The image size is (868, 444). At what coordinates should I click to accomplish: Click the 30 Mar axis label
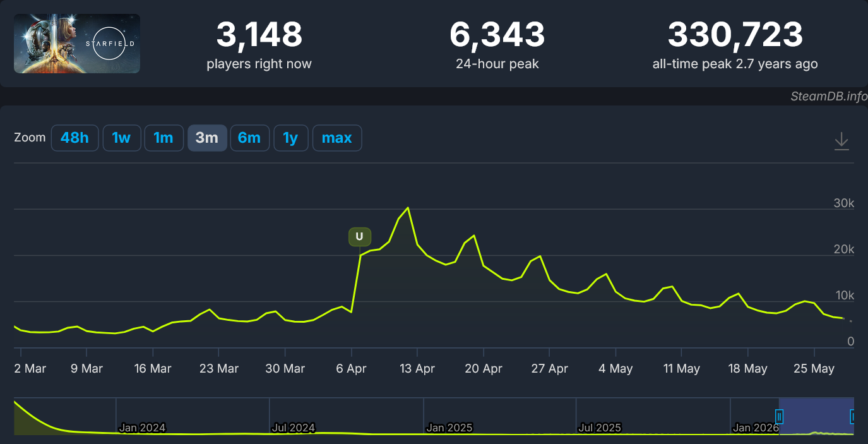click(x=285, y=368)
